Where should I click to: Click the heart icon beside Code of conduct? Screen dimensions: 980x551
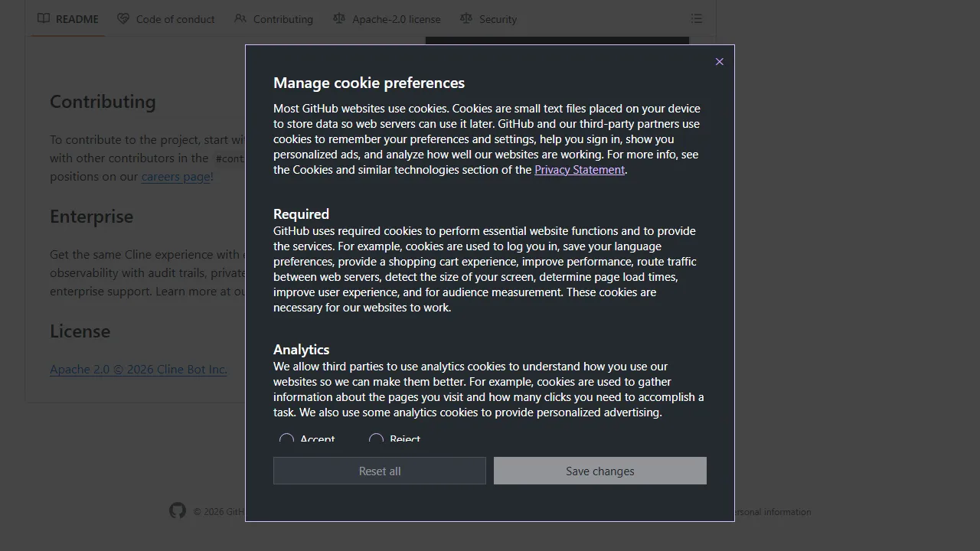pos(123,18)
